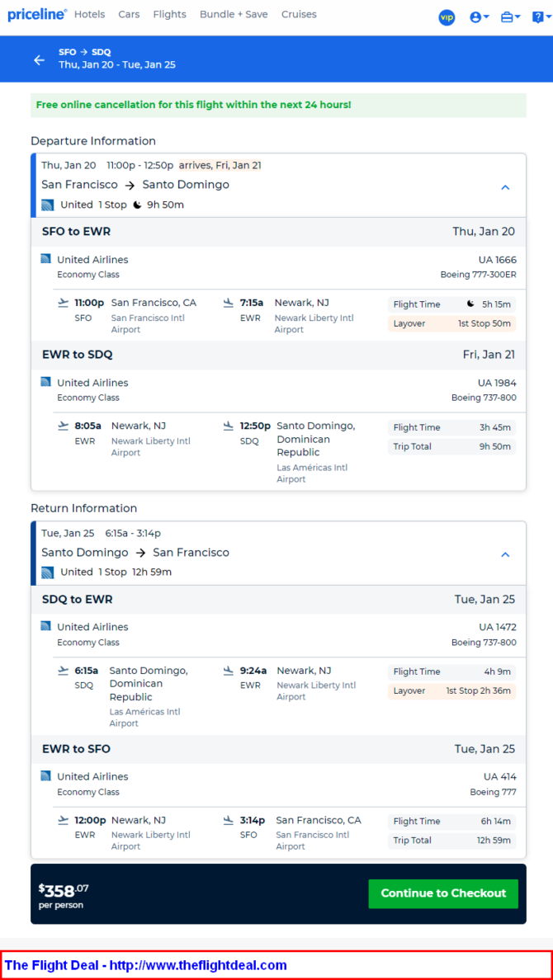Open the Hotels tab
The image size is (553, 980).
coord(89,14)
